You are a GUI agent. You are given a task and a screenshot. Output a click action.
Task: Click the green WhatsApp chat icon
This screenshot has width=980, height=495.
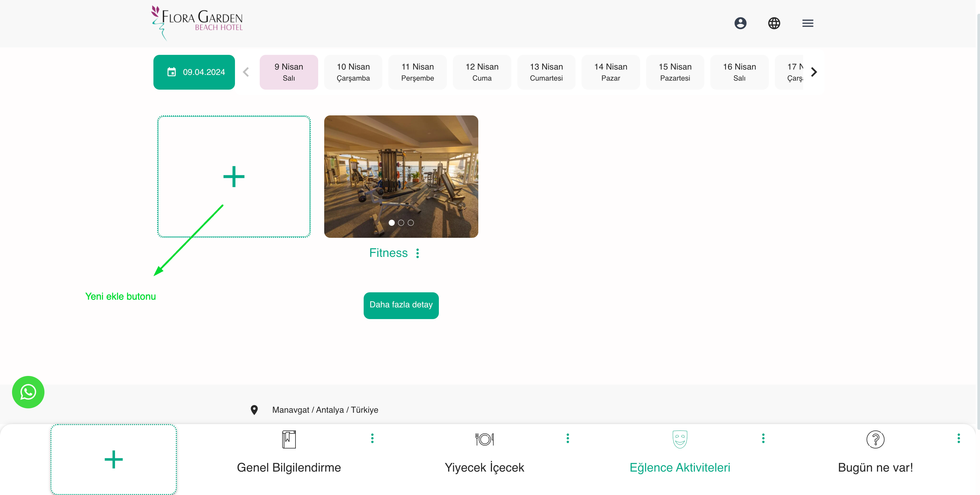tap(28, 392)
